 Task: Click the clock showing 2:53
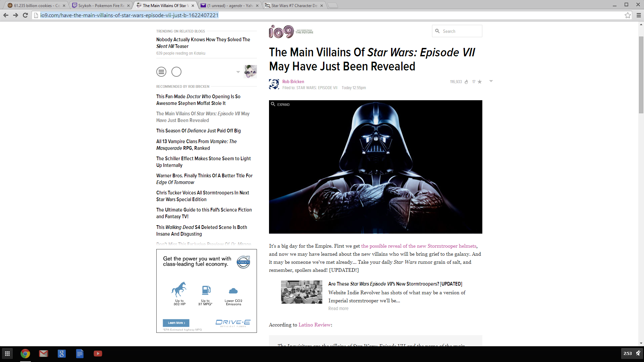628,353
